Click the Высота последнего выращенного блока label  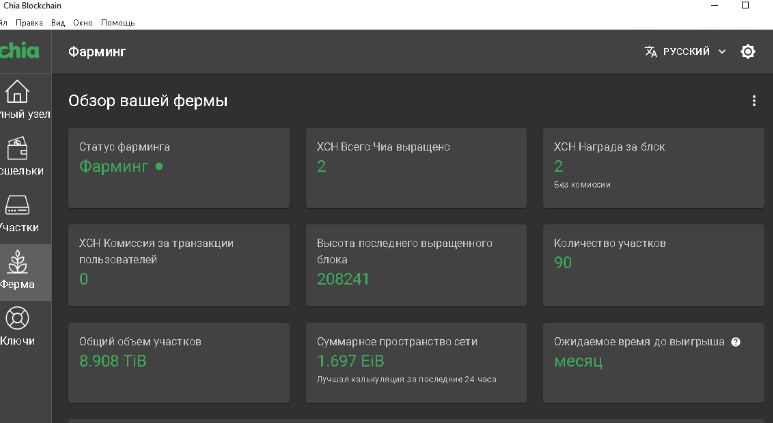tap(404, 251)
